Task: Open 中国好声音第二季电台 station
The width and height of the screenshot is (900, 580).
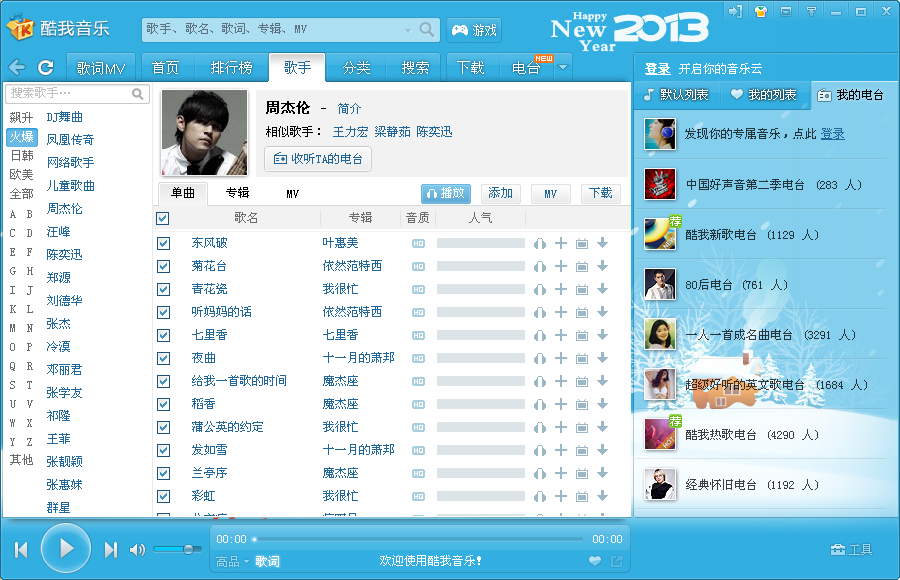Action: click(761, 184)
